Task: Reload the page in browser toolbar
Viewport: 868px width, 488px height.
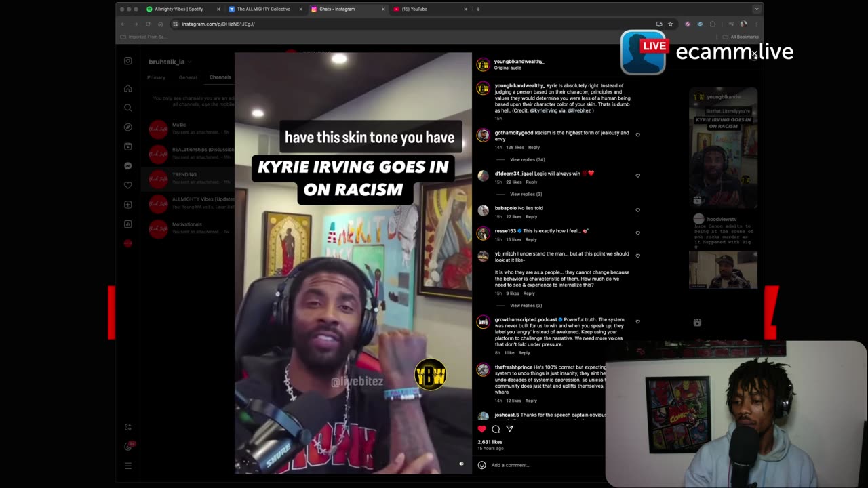Action: (x=148, y=24)
